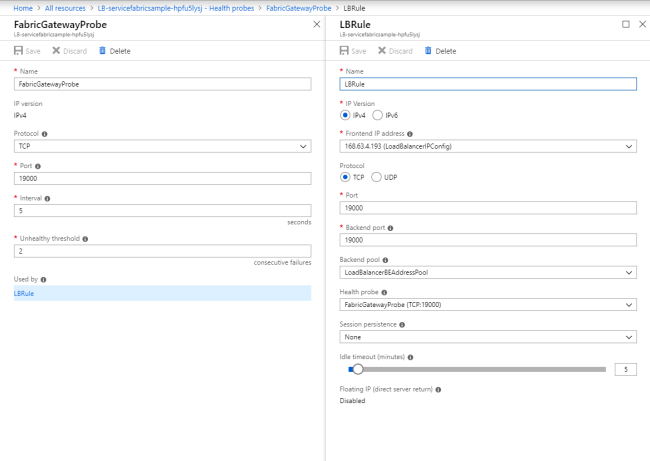Click info icon beside Floating IP

click(438, 390)
